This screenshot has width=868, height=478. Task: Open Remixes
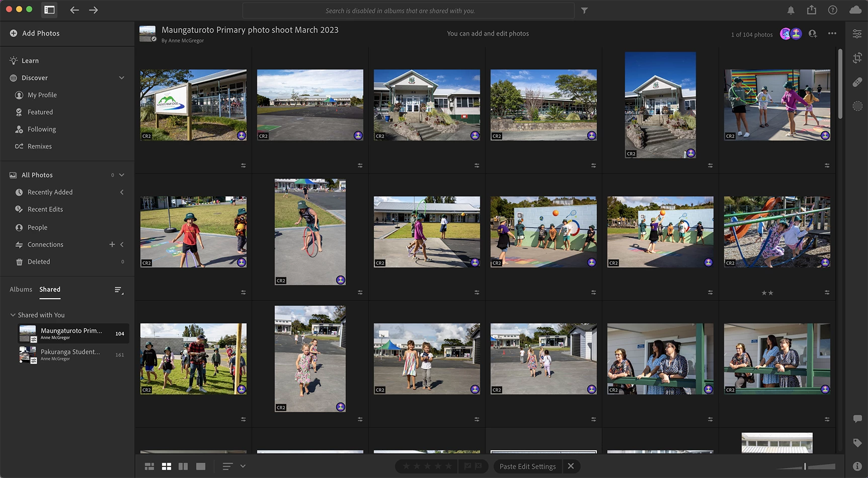coord(40,146)
